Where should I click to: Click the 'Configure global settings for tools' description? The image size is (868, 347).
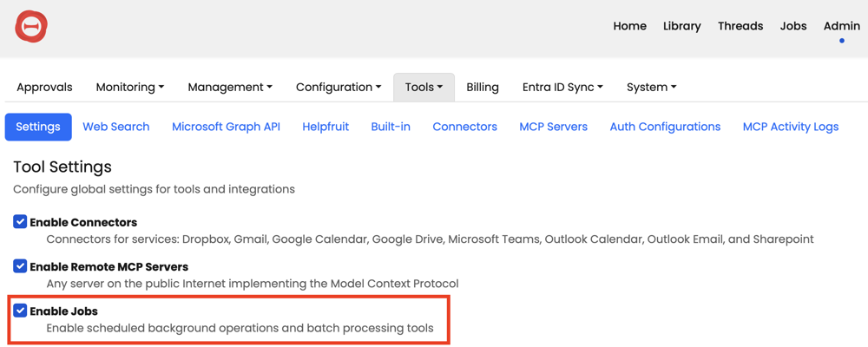click(x=154, y=189)
